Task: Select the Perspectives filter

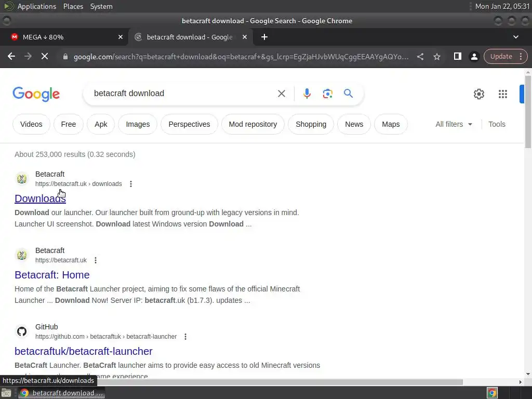Action: [x=189, y=124]
